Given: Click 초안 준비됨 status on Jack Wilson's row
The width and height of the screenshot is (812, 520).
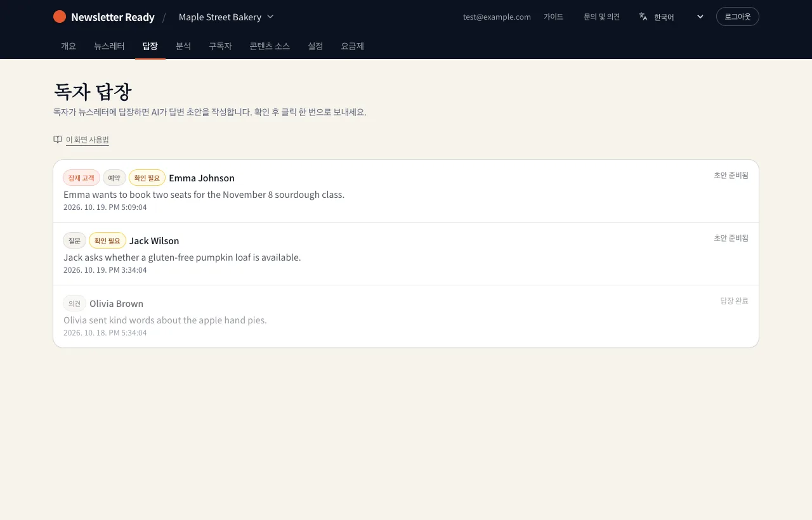Looking at the screenshot, I should click(x=731, y=238).
